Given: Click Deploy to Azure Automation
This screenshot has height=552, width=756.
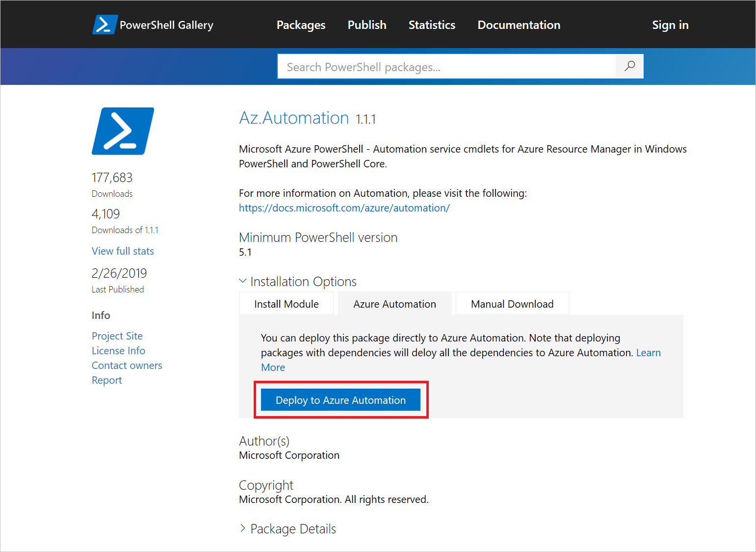Looking at the screenshot, I should click(340, 399).
